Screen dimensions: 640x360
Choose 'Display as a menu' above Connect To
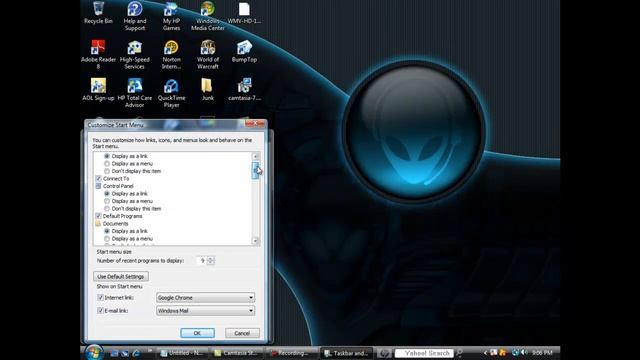[x=107, y=164]
